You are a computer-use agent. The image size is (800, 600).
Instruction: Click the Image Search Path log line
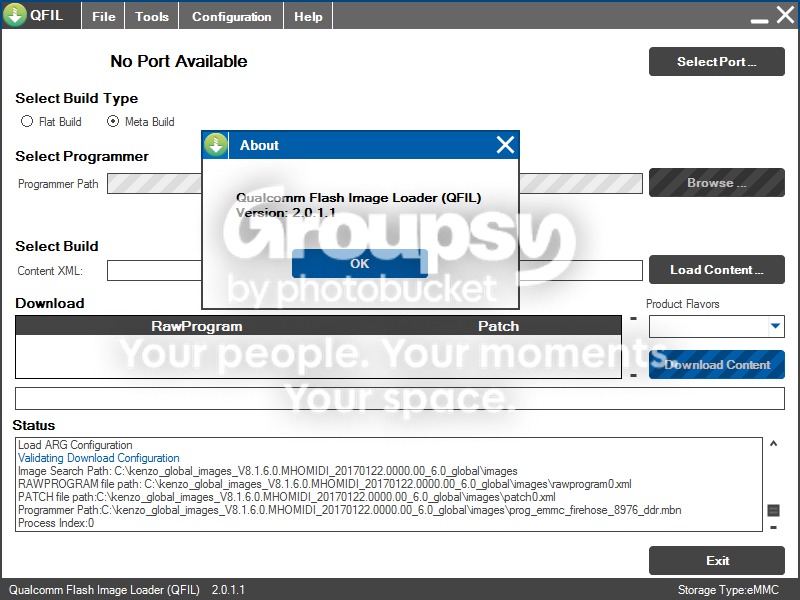click(x=267, y=471)
